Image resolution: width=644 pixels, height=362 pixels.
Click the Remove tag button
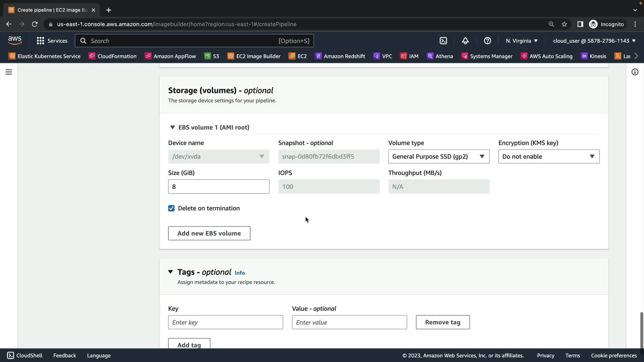442,322
